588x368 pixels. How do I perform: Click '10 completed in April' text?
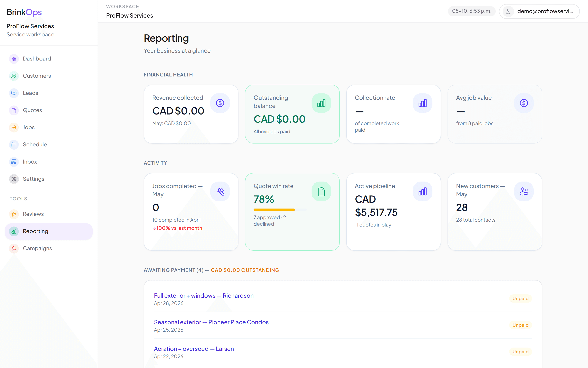coord(176,220)
